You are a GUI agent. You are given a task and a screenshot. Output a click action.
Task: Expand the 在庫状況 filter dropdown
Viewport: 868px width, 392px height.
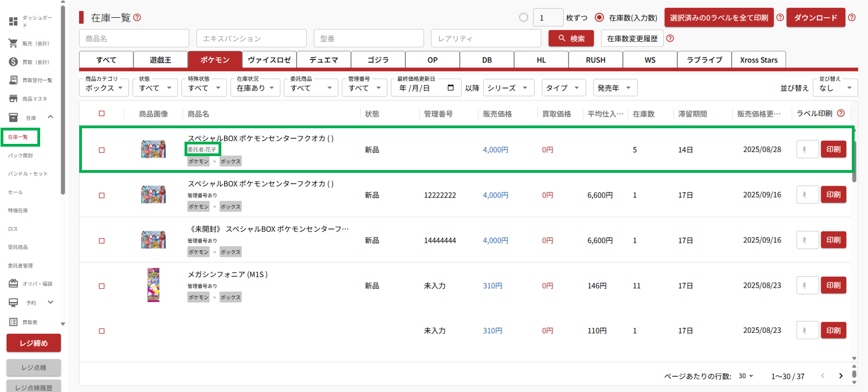(x=255, y=88)
